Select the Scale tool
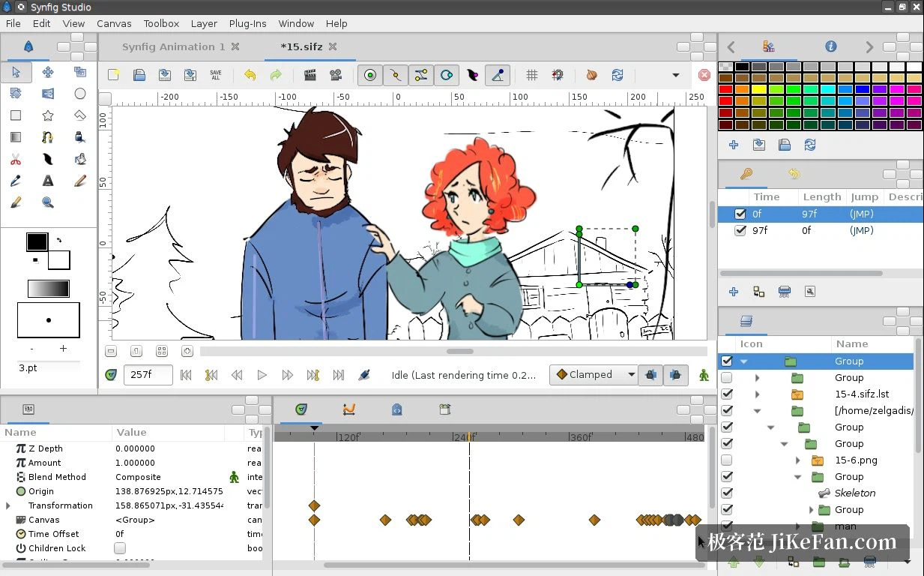Image resolution: width=924 pixels, height=576 pixels. [x=80, y=72]
